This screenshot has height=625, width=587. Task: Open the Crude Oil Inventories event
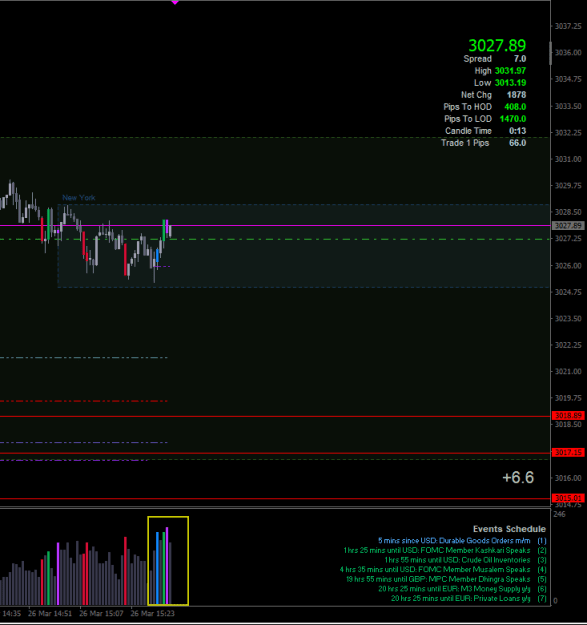(457, 560)
